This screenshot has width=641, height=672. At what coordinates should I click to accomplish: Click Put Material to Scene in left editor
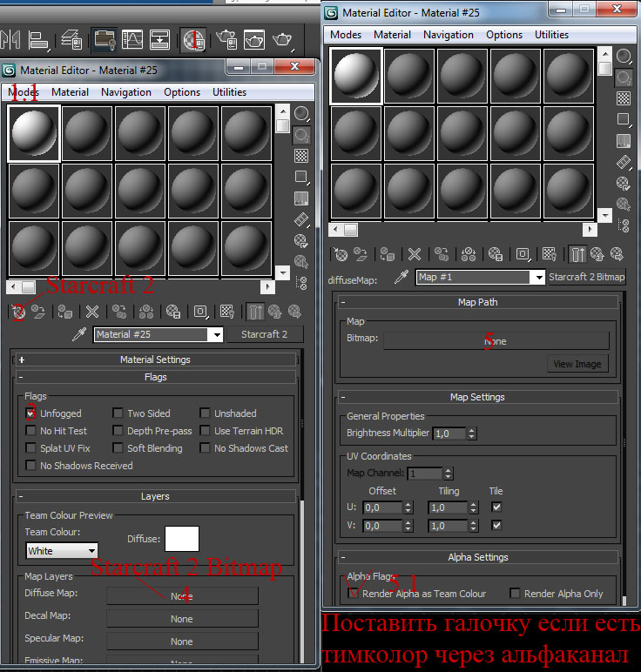pyautogui.click(x=38, y=312)
